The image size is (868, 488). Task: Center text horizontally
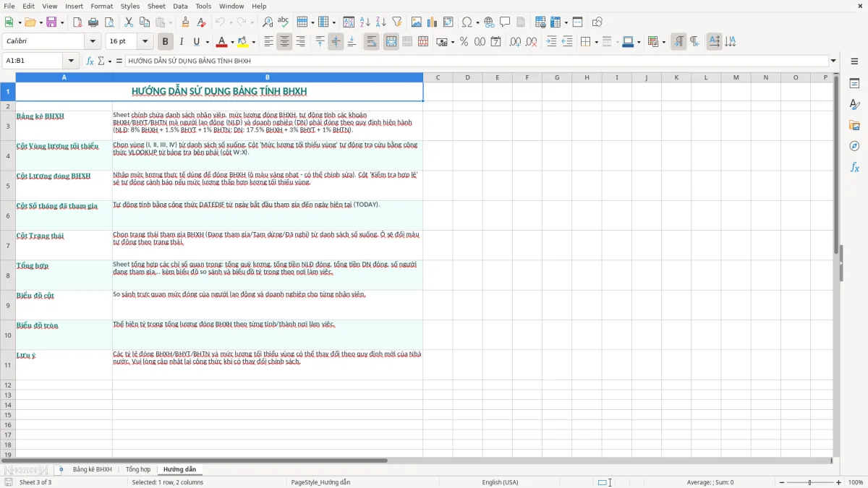pyautogui.click(x=284, y=42)
